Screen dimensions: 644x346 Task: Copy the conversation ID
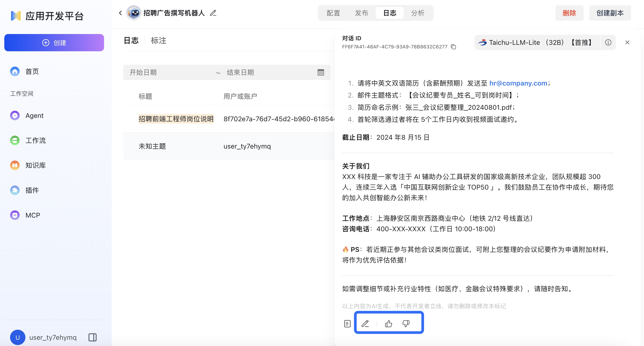click(453, 47)
